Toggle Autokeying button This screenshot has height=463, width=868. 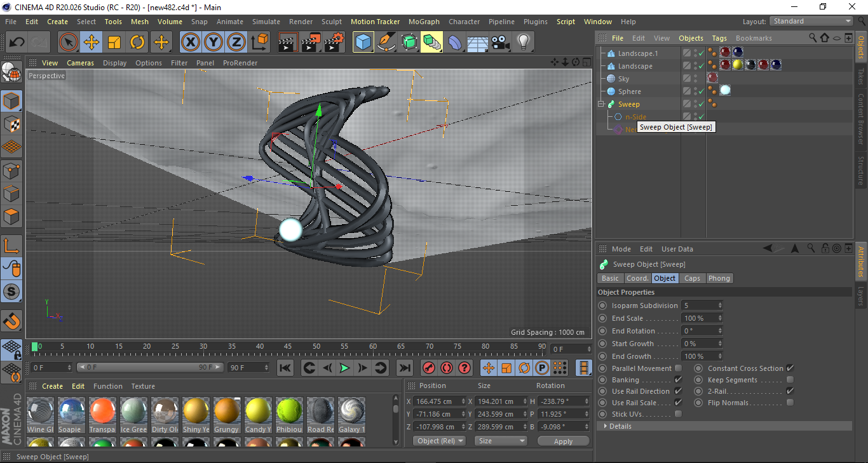tap(447, 368)
